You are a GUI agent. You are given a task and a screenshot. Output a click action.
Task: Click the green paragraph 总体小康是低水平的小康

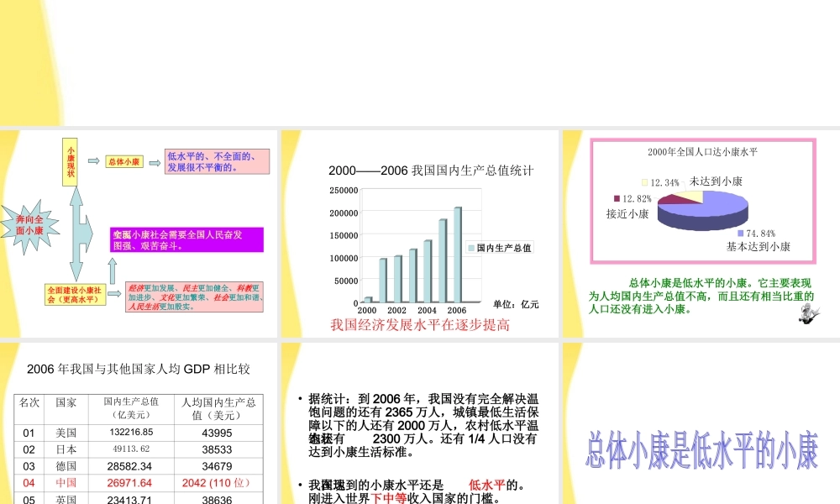pos(701,296)
